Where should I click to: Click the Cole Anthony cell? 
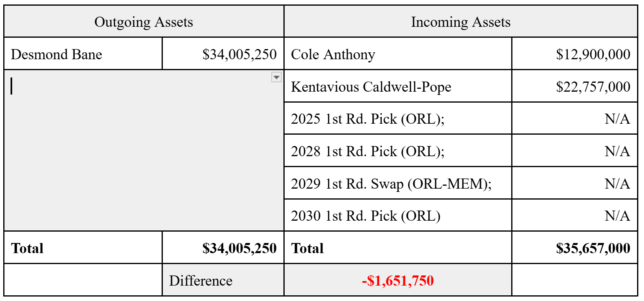point(398,54)
